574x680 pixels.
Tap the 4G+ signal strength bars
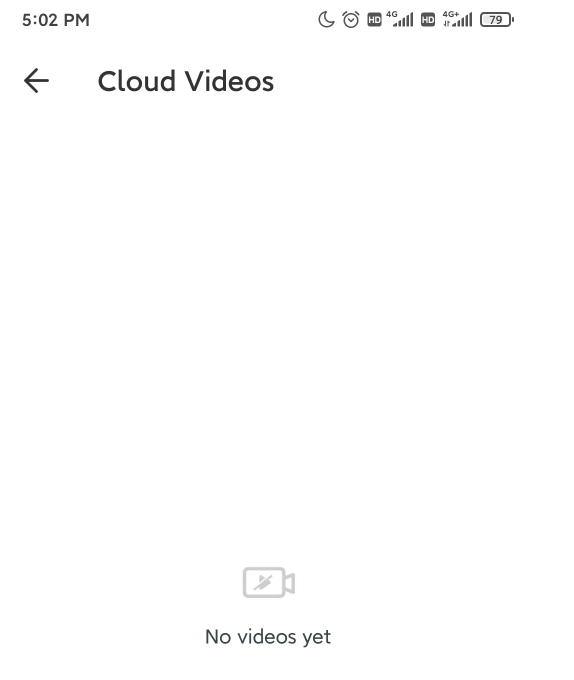[462, 20]
